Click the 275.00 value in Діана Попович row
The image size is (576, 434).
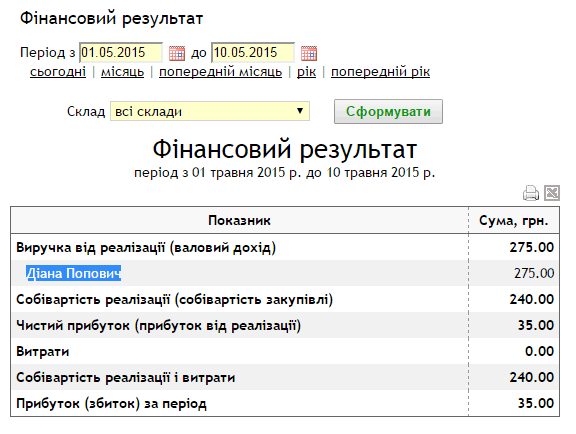click(534, 273)
